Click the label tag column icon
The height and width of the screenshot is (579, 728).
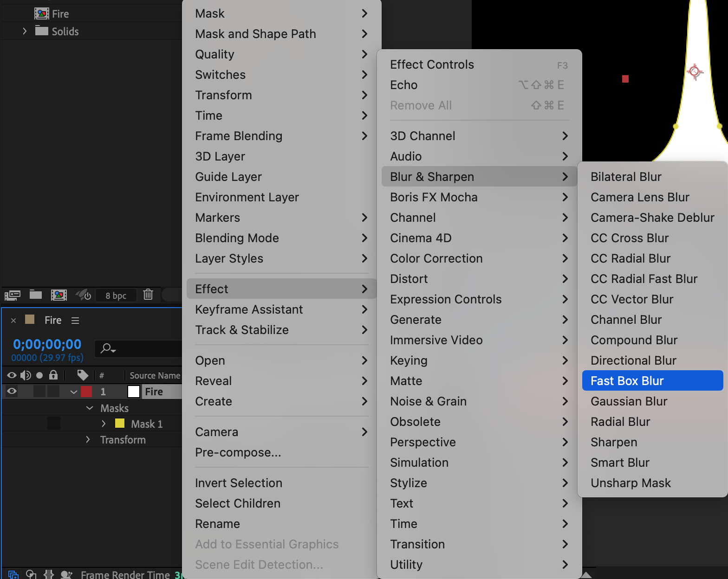coord(83,375)
